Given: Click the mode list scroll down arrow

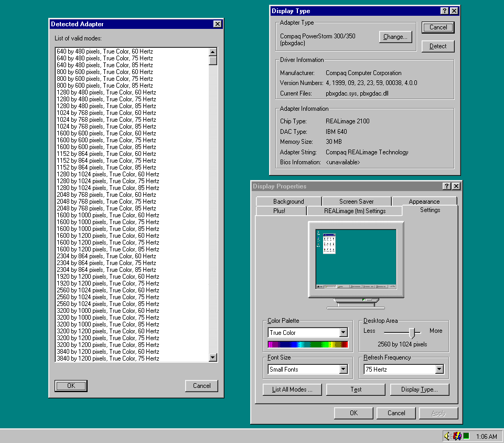Looking at the screenshot, I should tap(212, 357).
